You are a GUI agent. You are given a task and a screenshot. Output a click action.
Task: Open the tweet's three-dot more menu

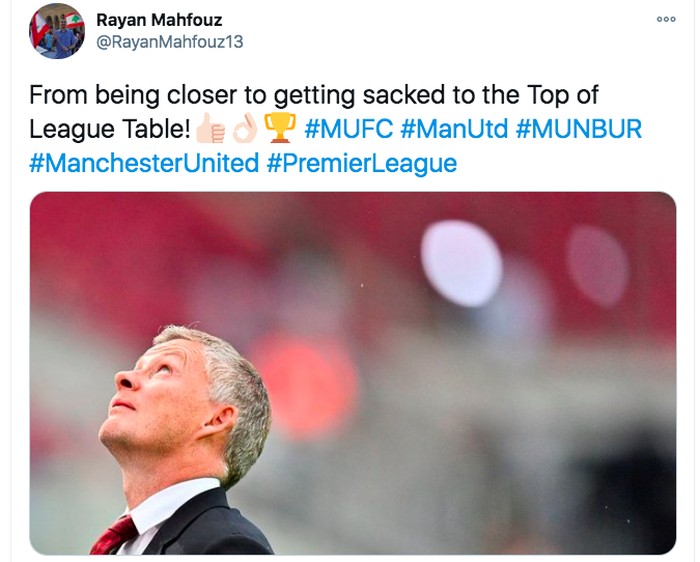point(666,19)
